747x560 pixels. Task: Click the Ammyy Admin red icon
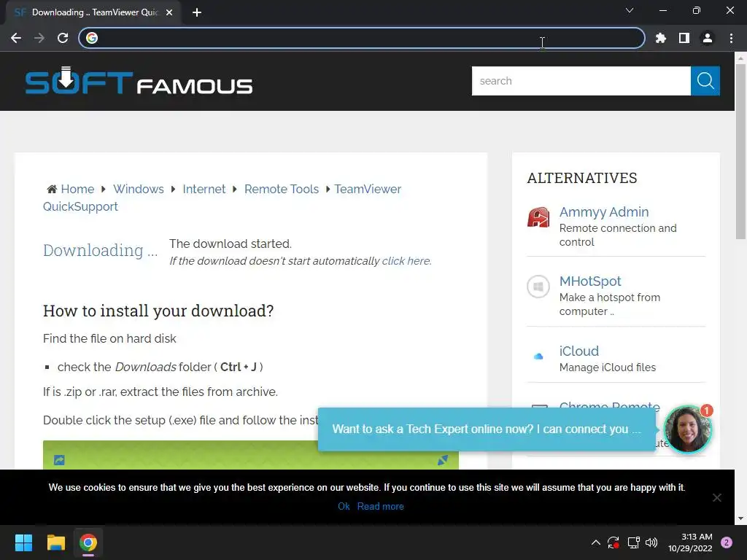(x=538, y=217)
